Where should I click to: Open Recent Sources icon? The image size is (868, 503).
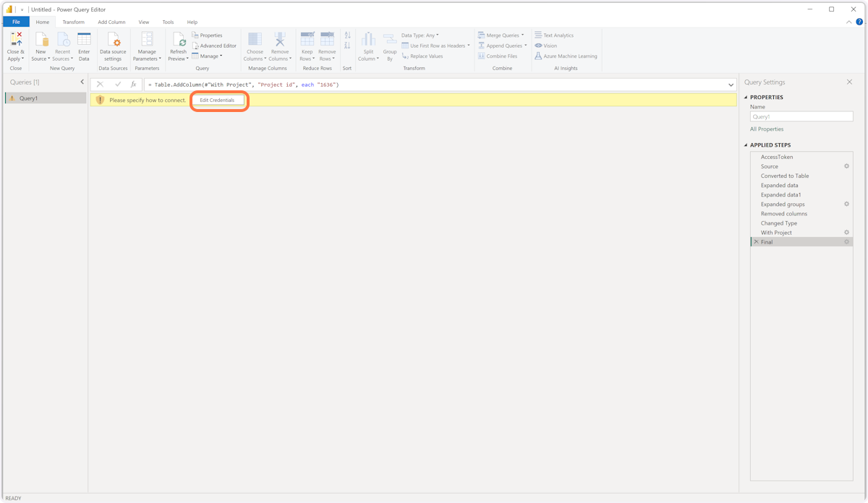click(x=63, y=40)
